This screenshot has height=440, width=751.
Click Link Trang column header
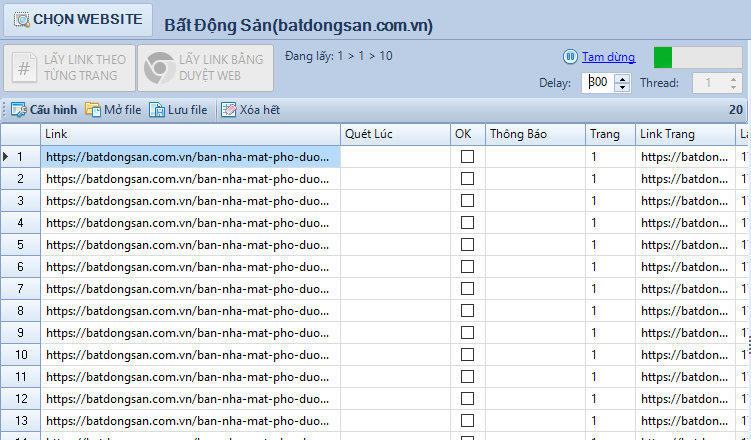(685, 134)
